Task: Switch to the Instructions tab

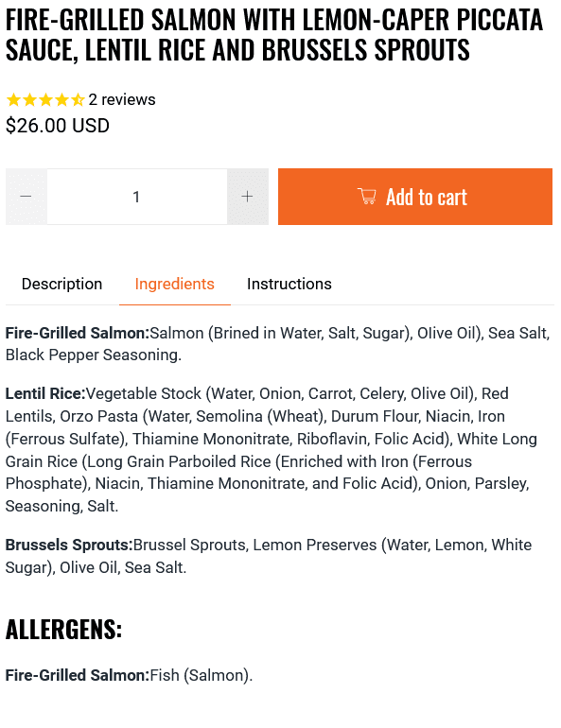Action: click(x=289, y=284)
